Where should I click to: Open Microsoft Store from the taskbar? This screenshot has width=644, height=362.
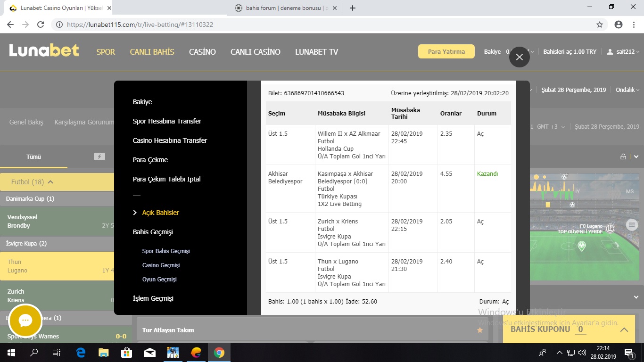click(127, 353)
